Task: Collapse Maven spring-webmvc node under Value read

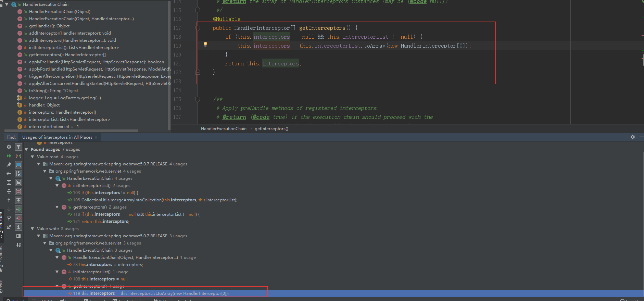Action: pos(39,164)
